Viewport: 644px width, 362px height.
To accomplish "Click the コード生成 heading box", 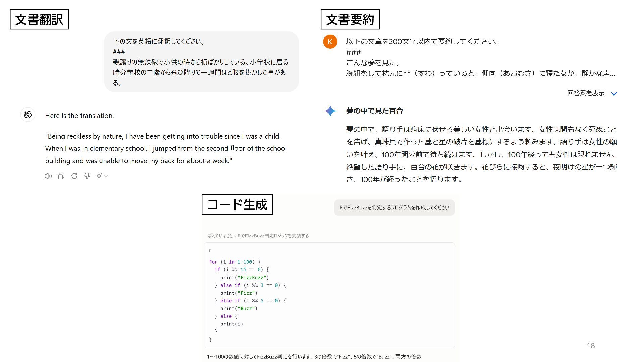I will (237, 204).
